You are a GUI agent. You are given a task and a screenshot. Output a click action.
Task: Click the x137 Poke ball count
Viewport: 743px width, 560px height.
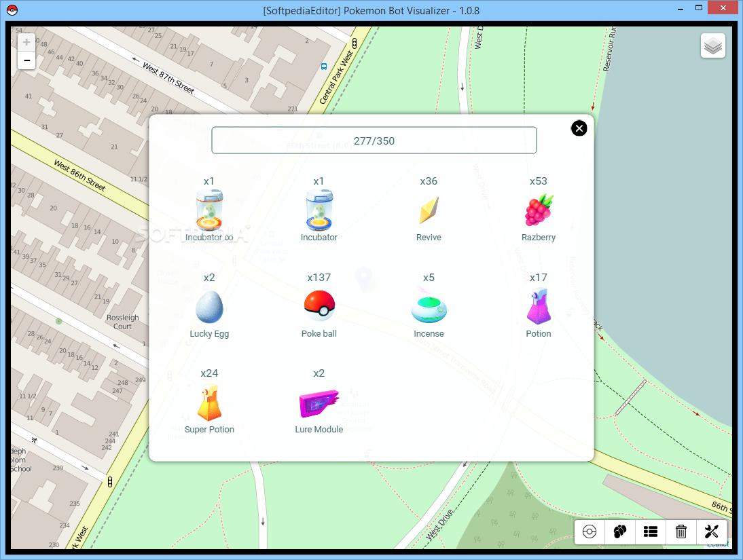[319, 277]
